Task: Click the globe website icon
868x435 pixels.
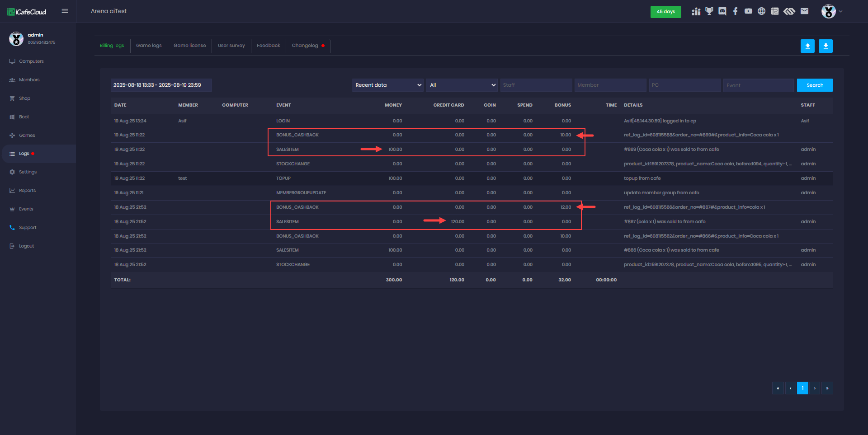Action: click(x=762, y=11)
